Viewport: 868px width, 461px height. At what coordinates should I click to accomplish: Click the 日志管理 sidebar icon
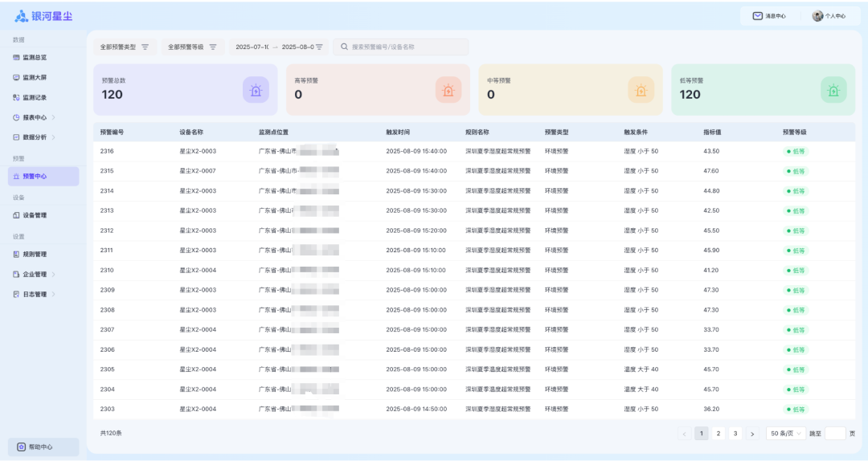(16, 295)
